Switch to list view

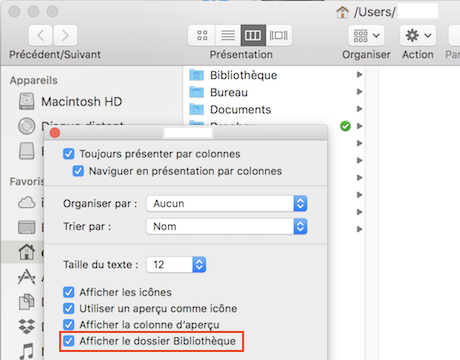pyautogui.click(x=228, y=35)
